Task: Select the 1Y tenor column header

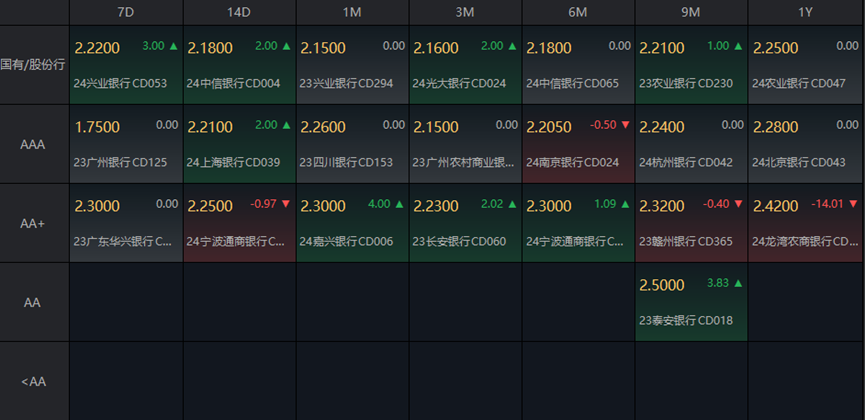Action: [x=805, y=12]
